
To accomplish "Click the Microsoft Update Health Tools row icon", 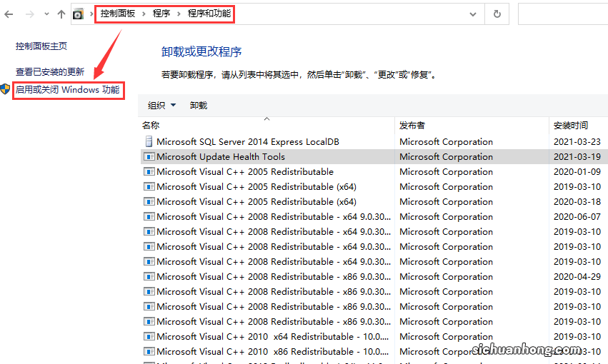I will 149,157.
